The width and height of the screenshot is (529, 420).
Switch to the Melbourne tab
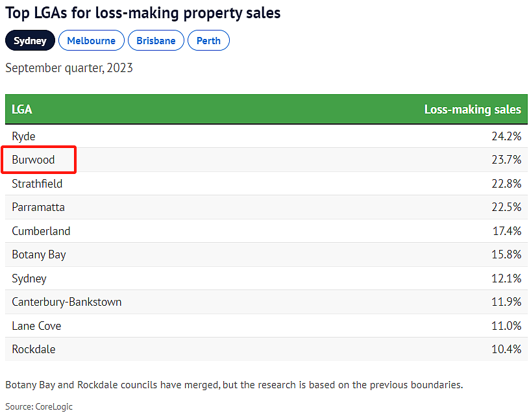coord(91,40)
